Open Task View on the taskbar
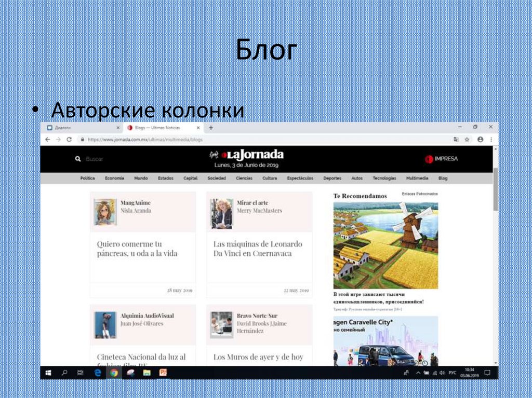The height and width of the screenshot is (398, 532). coord(81,373)
